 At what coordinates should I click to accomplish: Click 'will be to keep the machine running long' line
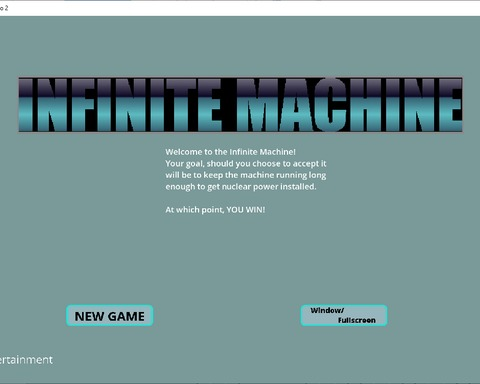point(246,175)
